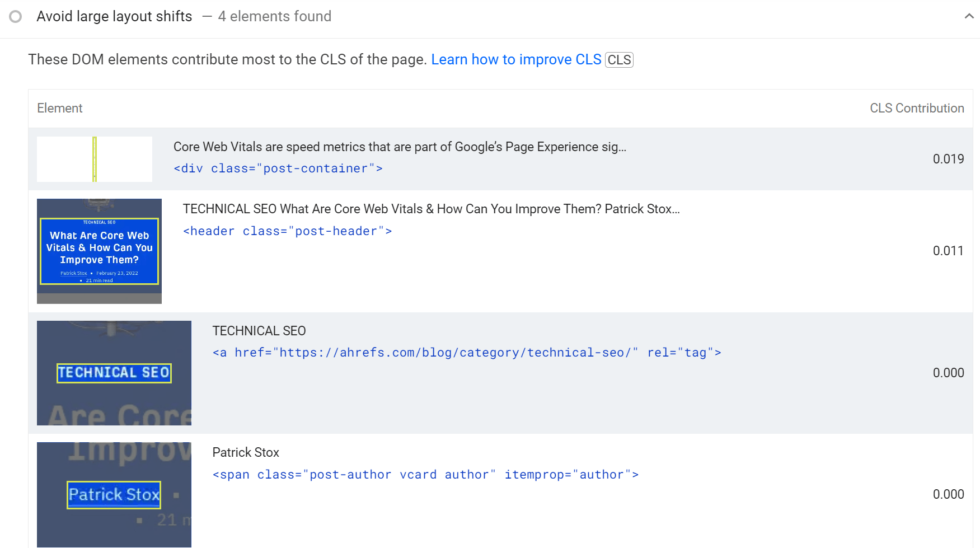Select the post-author span code snippet
The width and height of the screenshot is (980, 548).
click(x=425, y=474)
